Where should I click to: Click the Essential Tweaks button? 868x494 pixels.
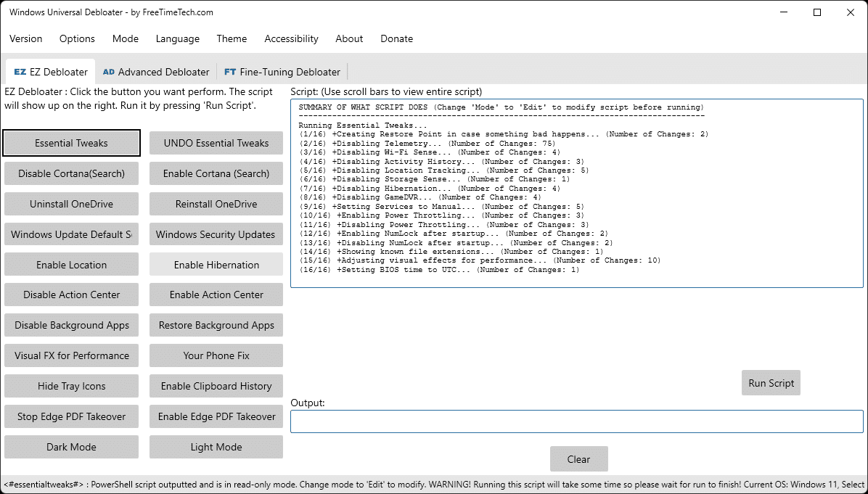pos(71,143)
